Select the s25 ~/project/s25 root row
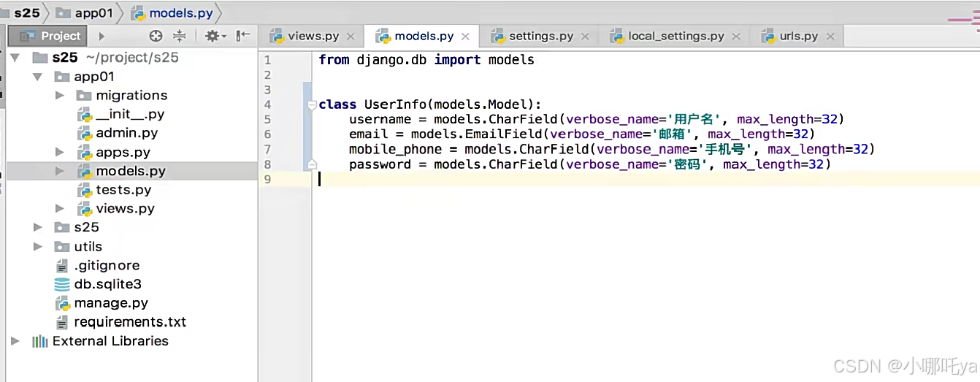The image size is (980, 382). [132, 58]
